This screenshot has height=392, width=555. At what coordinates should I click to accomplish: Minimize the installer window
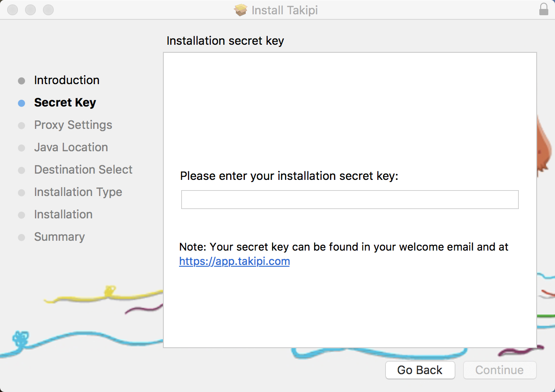click(x=30, y=10)
